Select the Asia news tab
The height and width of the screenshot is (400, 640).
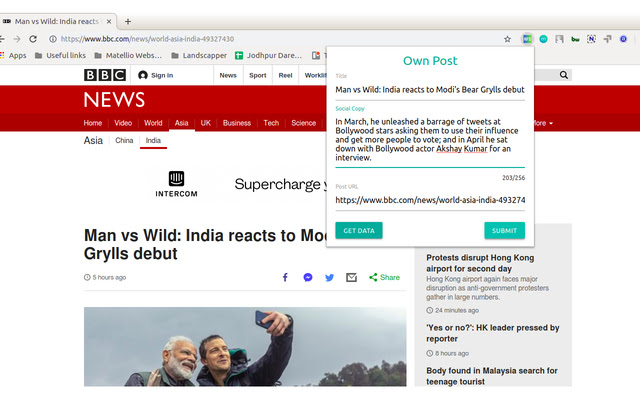[x=182, y=123]
